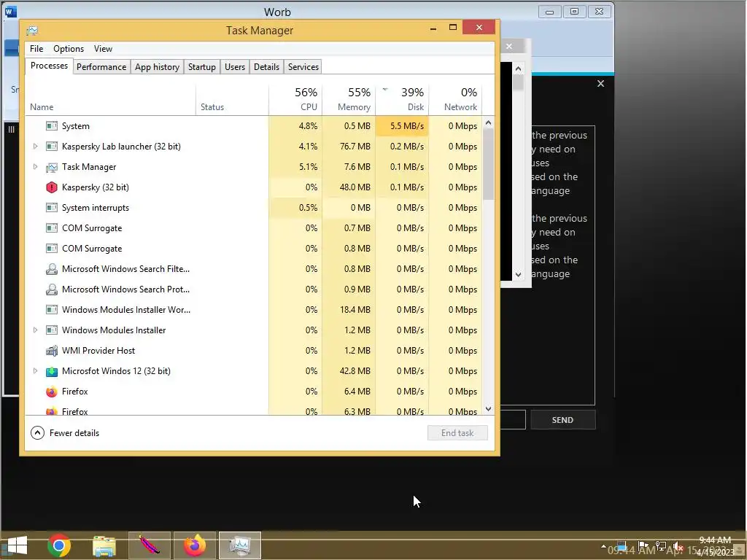This screenshot has width=747, height=560.
Task: Switch to the App history tab
Action: [x=158, y=67]
